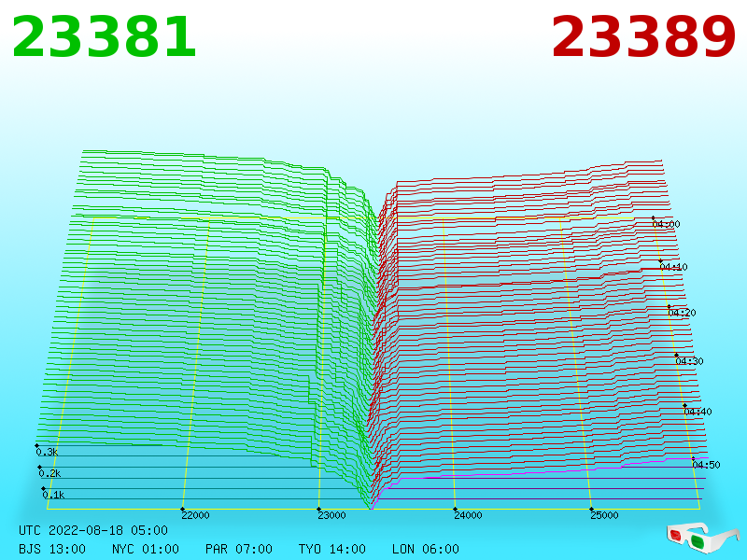Viewport: 747px width, 560px height.
Task: Click the 3D anaglyph glasses icon
Action: [x=703, y=539]
